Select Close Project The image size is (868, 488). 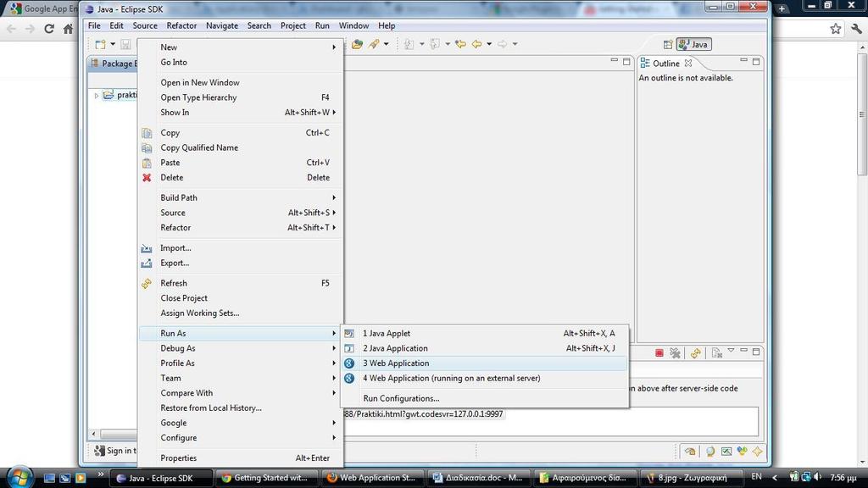[x=240, y=298]
